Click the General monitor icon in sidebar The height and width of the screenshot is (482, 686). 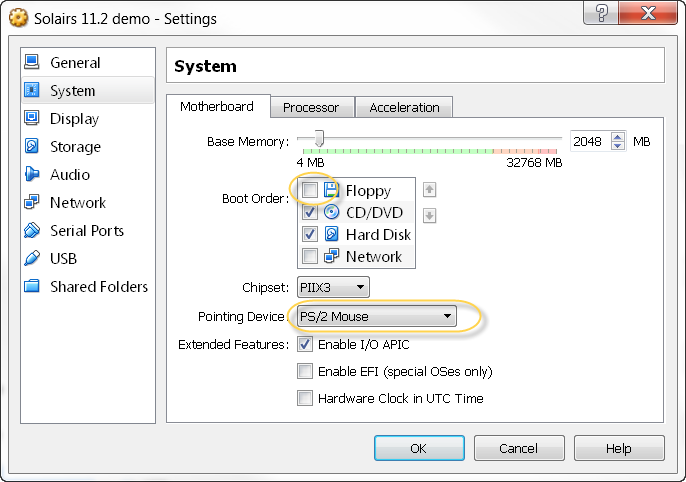click(x=32, y=62)
